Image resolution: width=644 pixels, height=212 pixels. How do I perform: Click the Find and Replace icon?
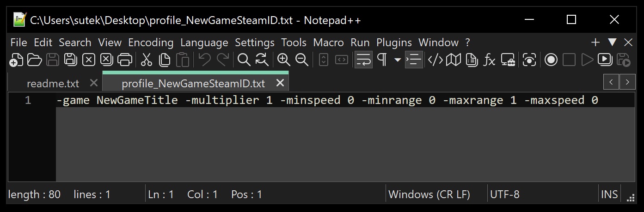[x=262, y=60]
